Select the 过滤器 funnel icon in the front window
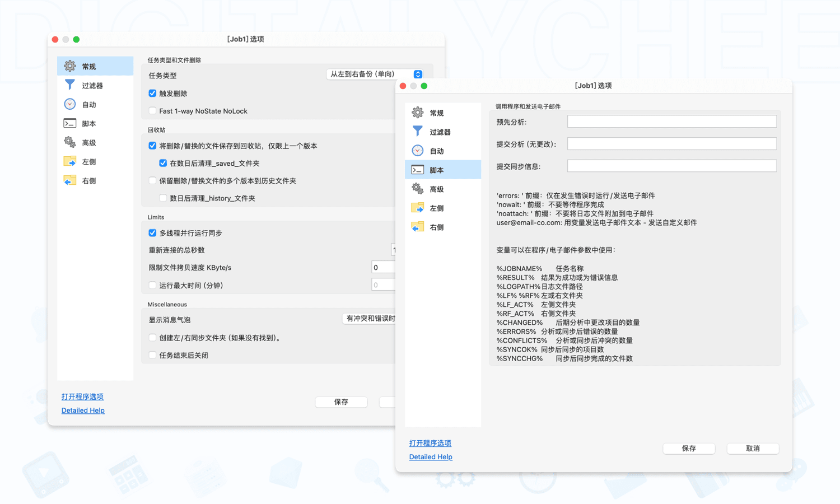This screenshot has height=504, width=840. click(x=418, y=132)
